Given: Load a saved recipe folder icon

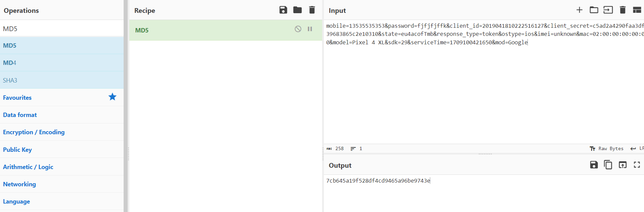Looking at the screenshot, I should coord(298,10).
